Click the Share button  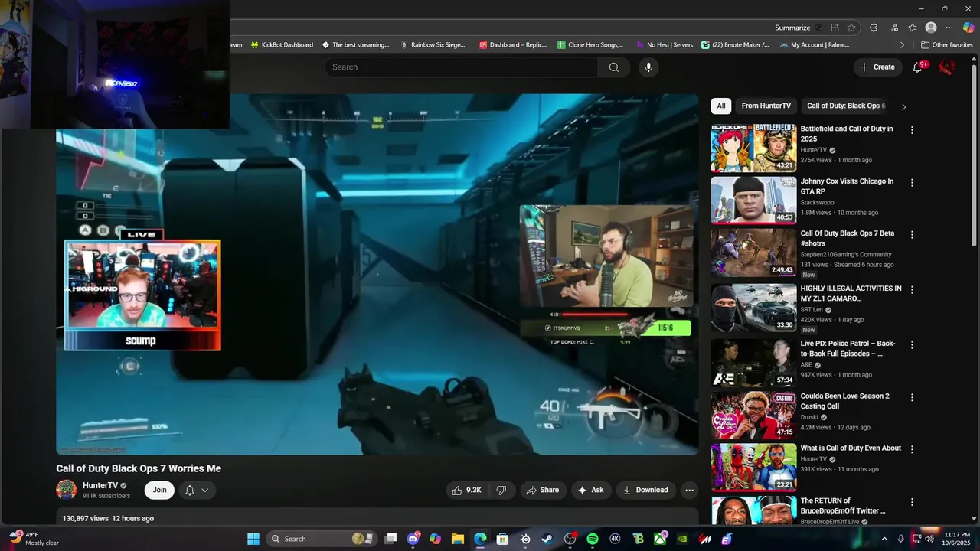pos(542,490)
